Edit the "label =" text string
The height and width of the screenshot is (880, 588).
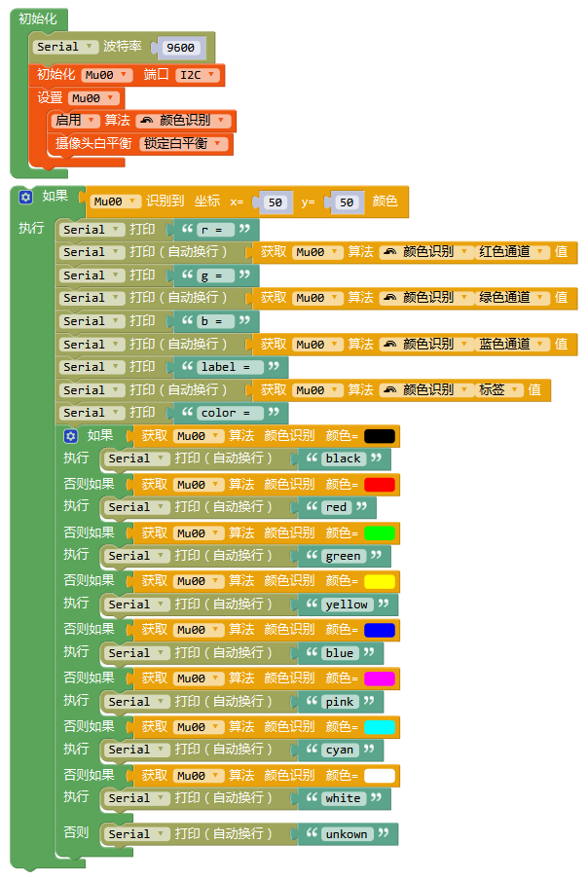[x=230, y=367]
